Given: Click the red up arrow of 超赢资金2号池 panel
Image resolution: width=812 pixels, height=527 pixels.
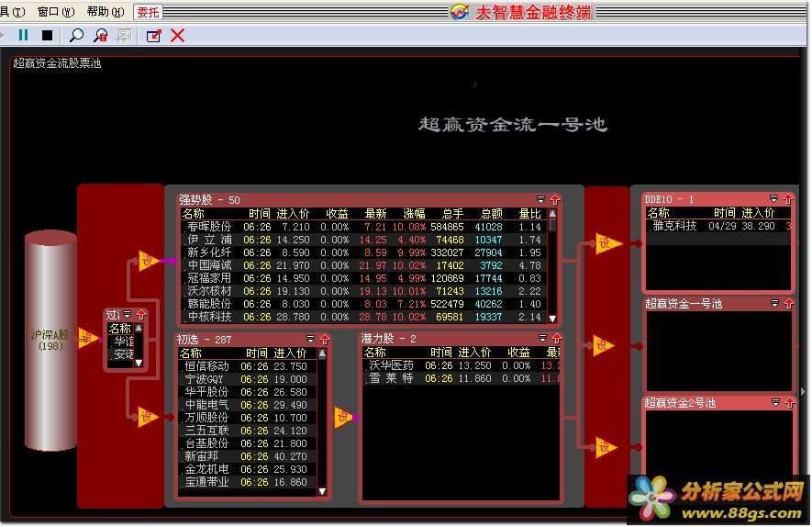Looking at the screenshot, I should pyautogui.click(x=790, y=403).
